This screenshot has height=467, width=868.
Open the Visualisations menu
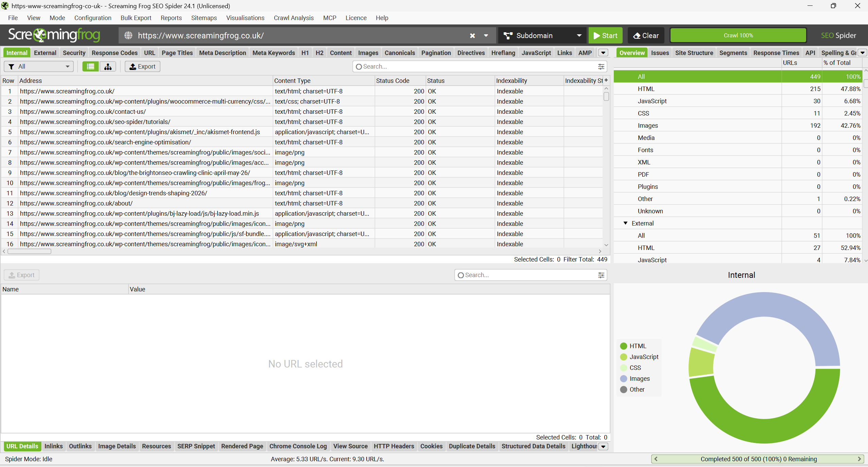point(245,18)
